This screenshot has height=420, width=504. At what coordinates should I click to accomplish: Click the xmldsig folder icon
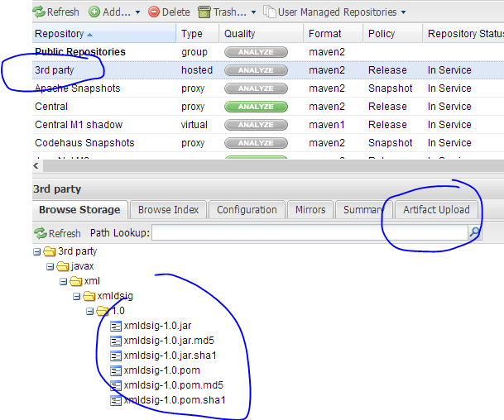(89, 296)
